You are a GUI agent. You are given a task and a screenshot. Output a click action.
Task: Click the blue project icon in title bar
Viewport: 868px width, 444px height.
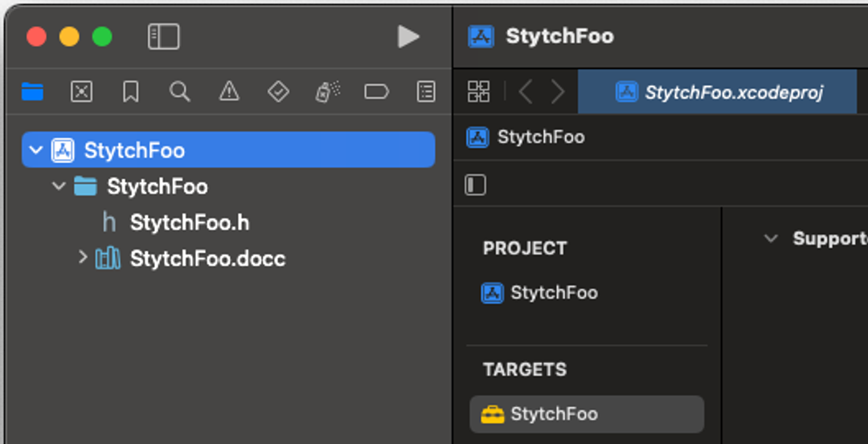481,36
